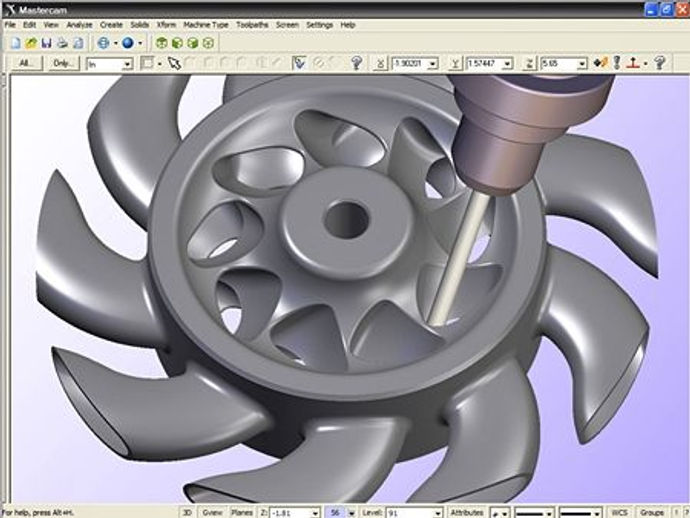
Task: Click the X coordinate label button
Action: pos(380,63)
